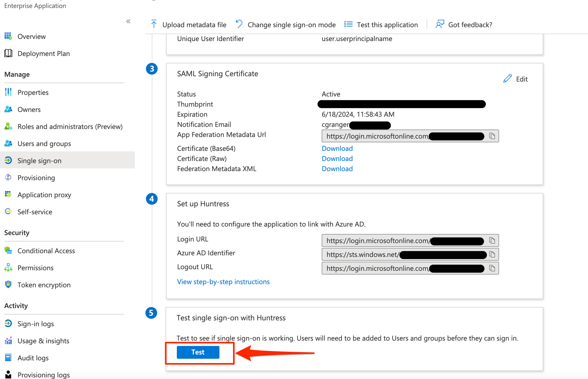Screen dimensions: 588x379
Task: Click Test this application
Action: pyautogui.click(x=381, y=25)
